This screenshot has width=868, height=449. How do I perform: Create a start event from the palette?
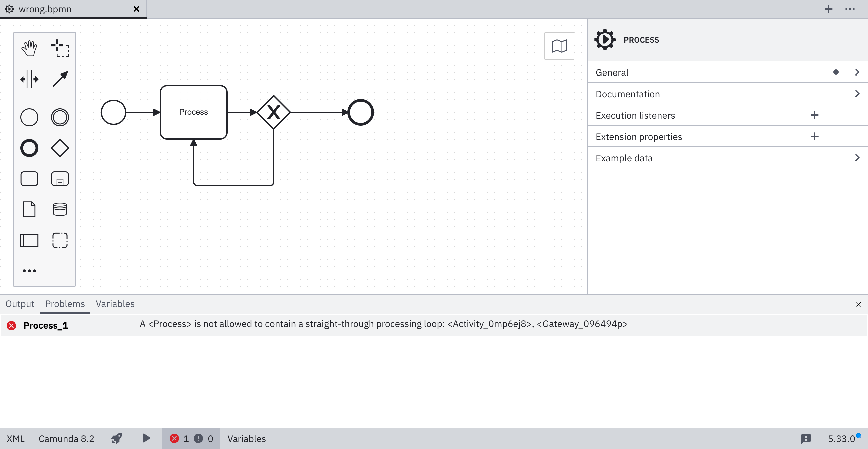(29, 117)
